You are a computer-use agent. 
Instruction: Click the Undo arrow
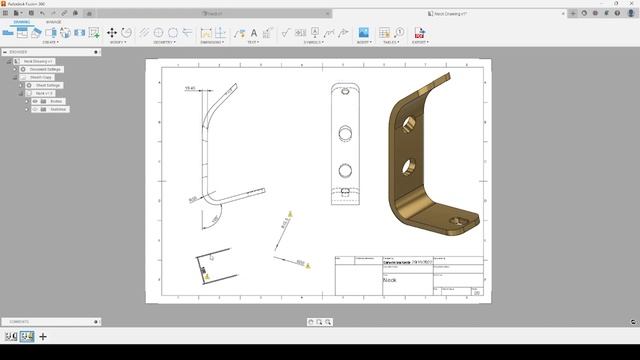click(42, 13)
